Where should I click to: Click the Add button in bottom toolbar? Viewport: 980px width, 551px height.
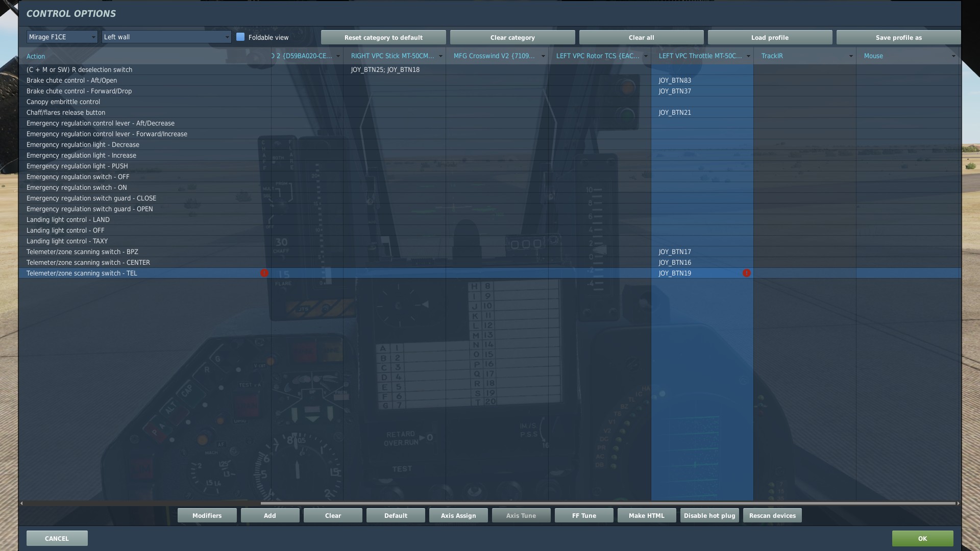click(x=269, y=515)
